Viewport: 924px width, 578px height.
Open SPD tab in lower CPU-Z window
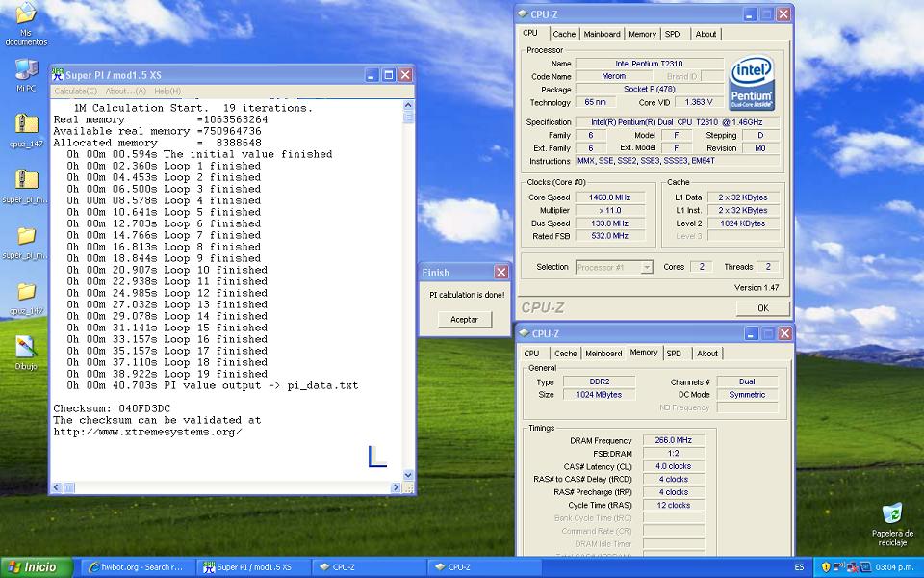click(x=674, y=354)
